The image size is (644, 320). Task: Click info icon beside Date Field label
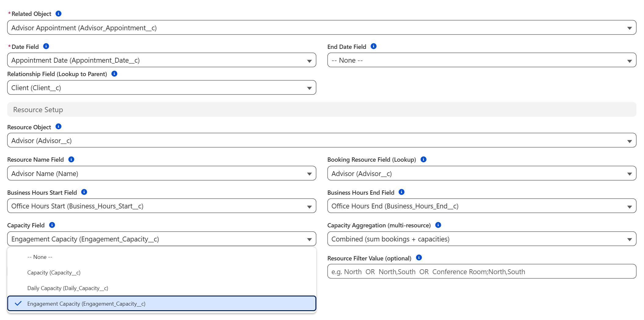[46, 46]
